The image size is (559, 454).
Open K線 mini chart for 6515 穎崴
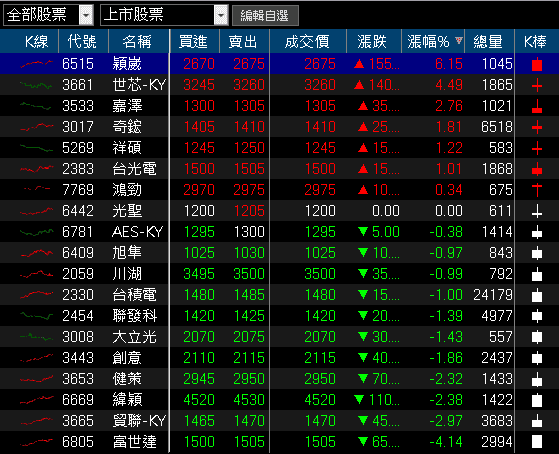pyautogui.click(x=37, y=64)
